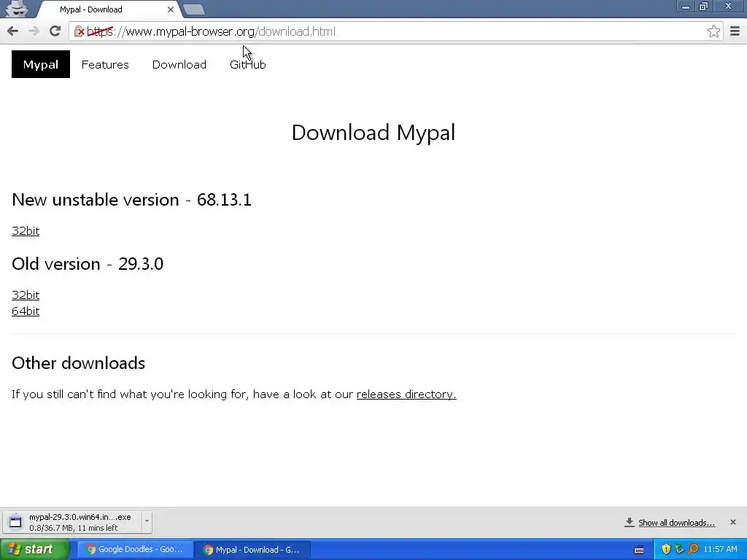The image size is (747, 560).
Task: Click the magnifier tray icon
Action: point(693,550)
